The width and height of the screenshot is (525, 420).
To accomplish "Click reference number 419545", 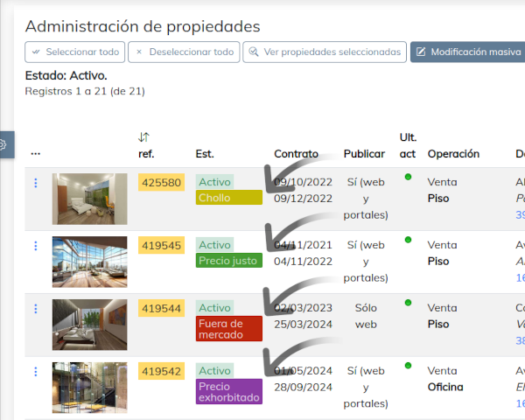I will (162, 246).
